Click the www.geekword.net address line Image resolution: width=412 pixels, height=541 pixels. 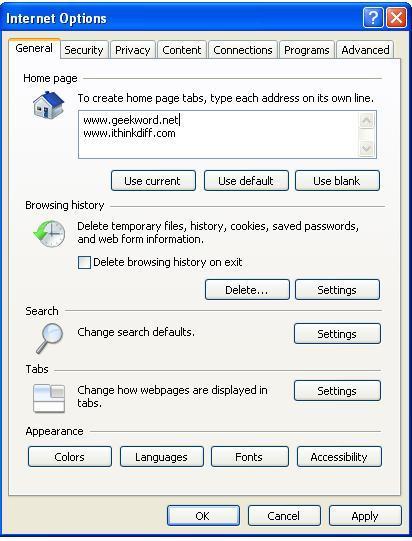point(131,120)
